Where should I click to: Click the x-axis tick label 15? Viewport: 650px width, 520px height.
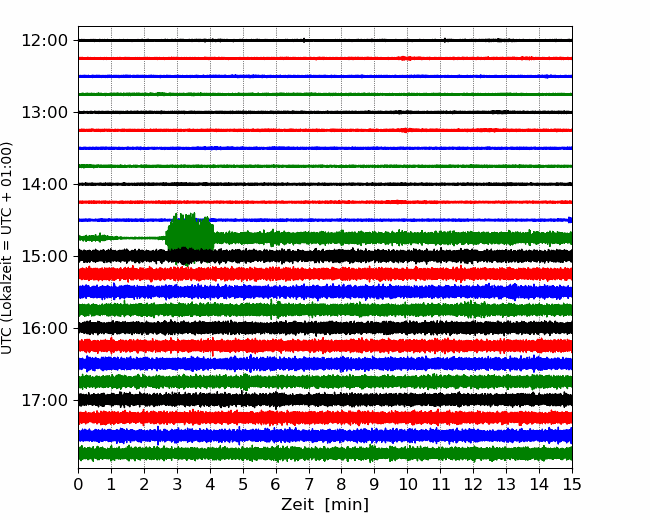(572, 484)
